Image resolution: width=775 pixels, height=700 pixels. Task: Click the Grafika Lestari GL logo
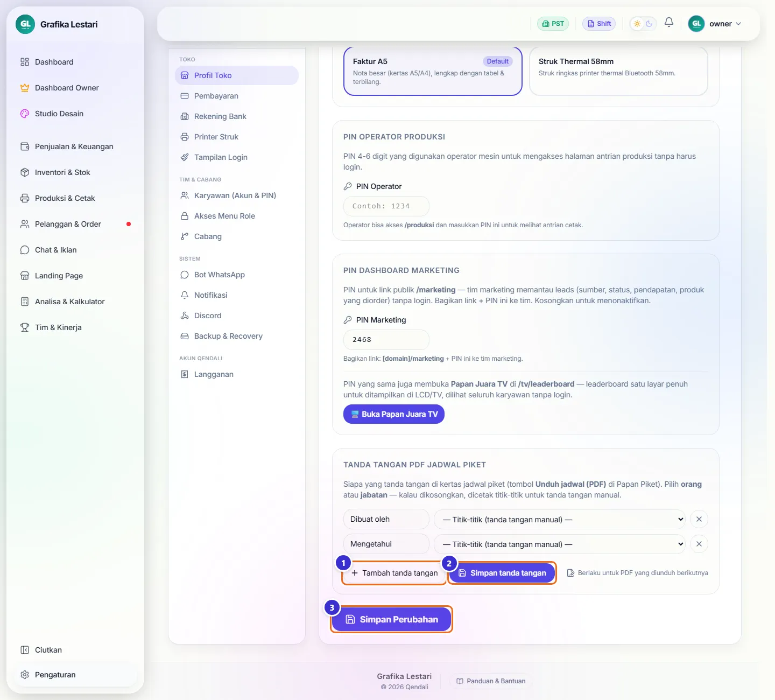[x=25, y=24]
